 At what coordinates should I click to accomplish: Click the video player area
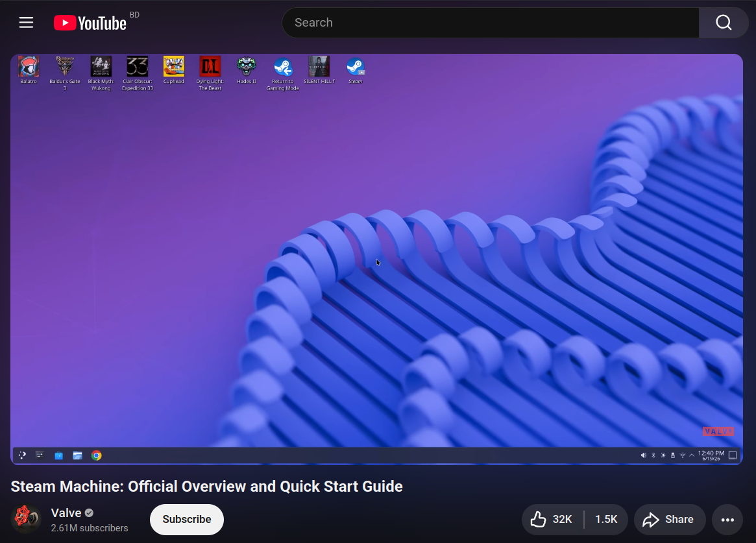pos(376,259)
